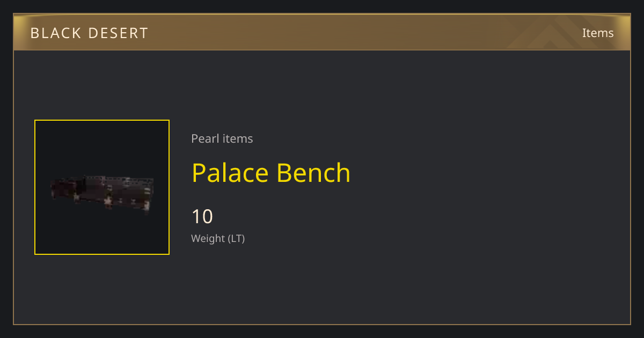Open the yellow-framed item thumbnail

[102, 187]
